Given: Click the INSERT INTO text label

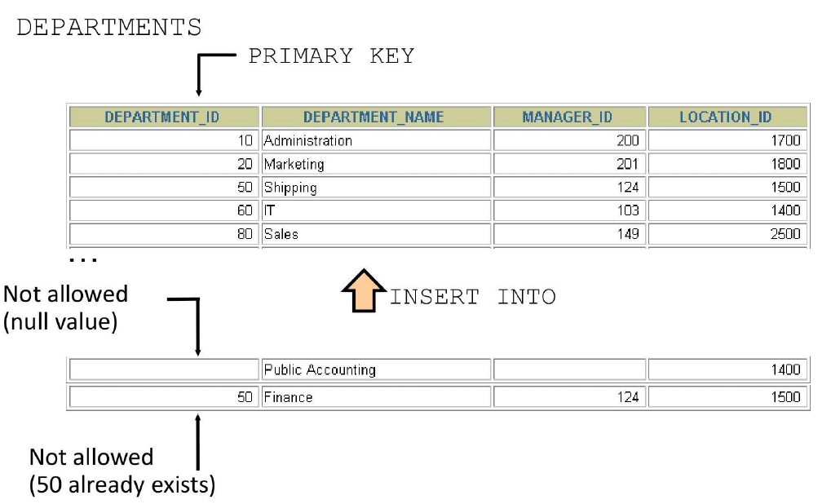Looking at the screenshot, I should [x=473, y=297].
